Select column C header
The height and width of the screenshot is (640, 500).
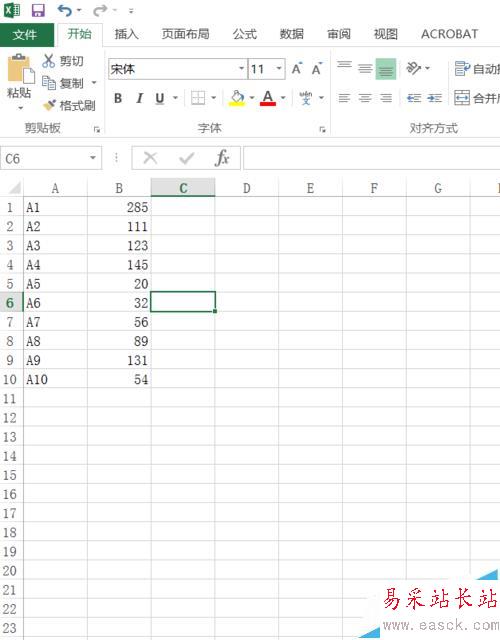point(183,188)
